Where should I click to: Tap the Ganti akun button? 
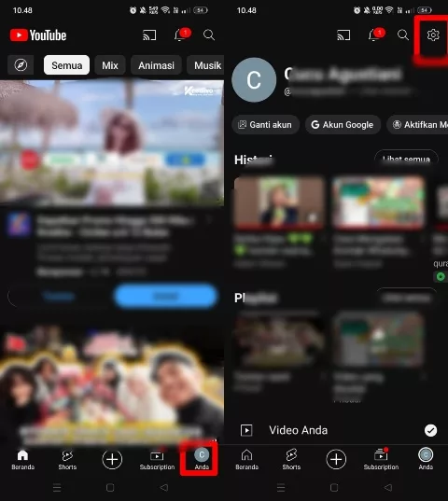(265, 125)
